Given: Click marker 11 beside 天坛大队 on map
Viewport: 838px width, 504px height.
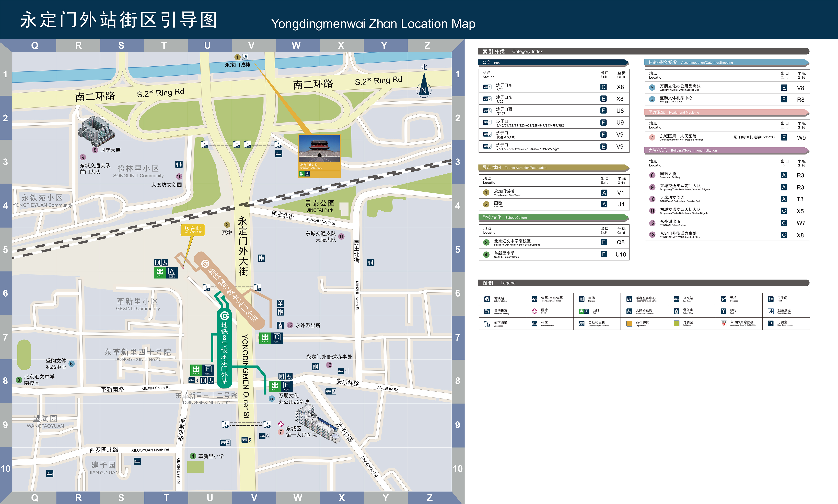Looking at the screenshot, I should [x=341, y=236].
